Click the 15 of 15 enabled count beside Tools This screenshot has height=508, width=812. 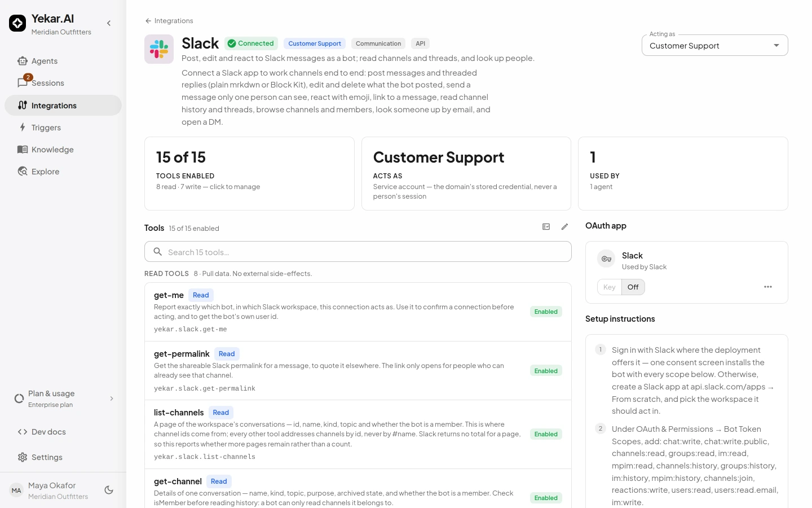click(194, 229)
